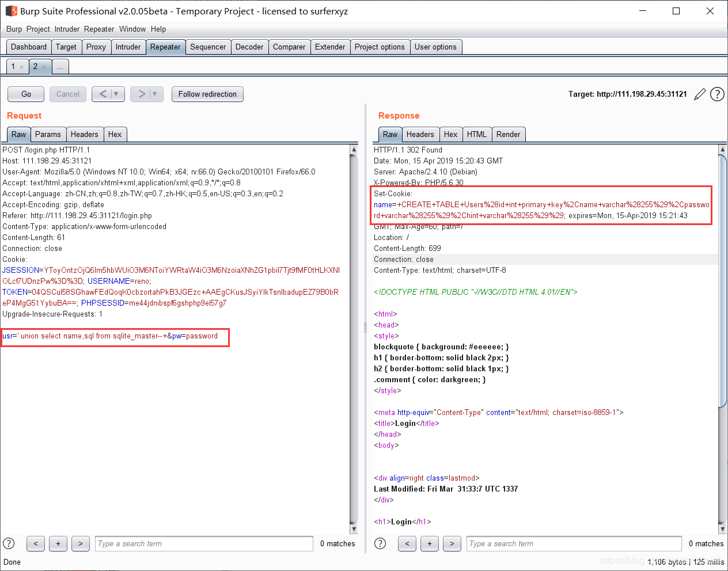Viewport: 728px width, 571px height.
Task: Select response Render tab
Action: coord(509,134)
